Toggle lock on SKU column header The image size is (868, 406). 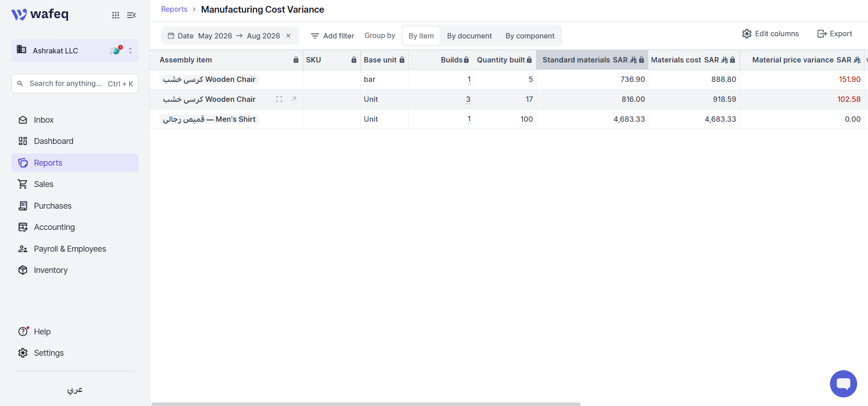click(354, 60)
